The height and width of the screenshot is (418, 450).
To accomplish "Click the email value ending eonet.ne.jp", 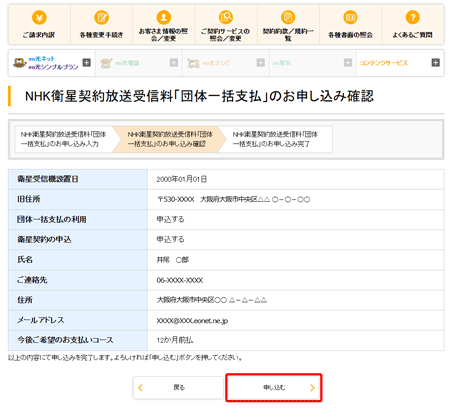I will 192,321.
